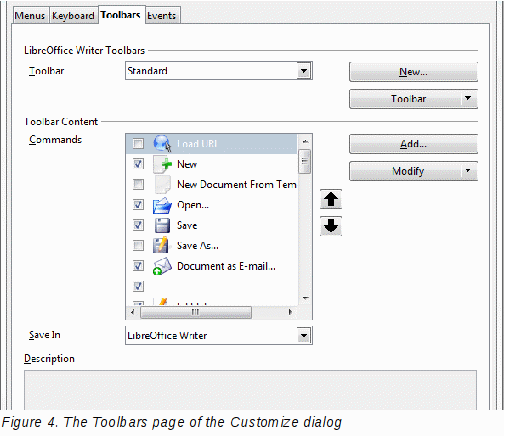Click the New... toolbar button
The width and height of the screenshot is (505, 436).
coord(413,72)
